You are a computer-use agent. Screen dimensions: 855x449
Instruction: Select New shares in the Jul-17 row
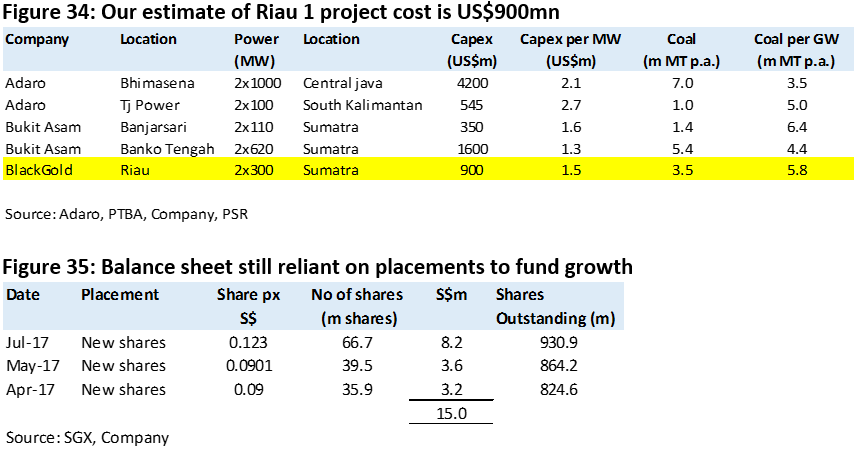(123, 343)
